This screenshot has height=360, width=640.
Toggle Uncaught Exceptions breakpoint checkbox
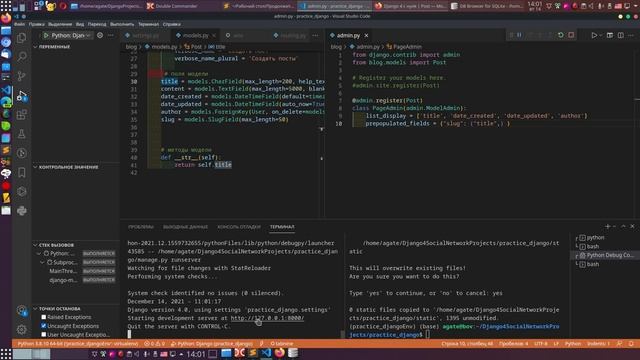pos(44,326)
